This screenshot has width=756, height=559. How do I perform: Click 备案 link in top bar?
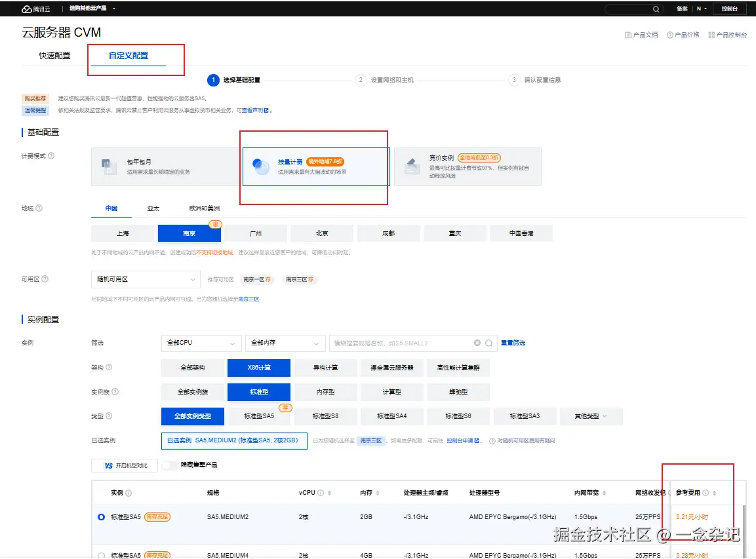tap(682, 9)
